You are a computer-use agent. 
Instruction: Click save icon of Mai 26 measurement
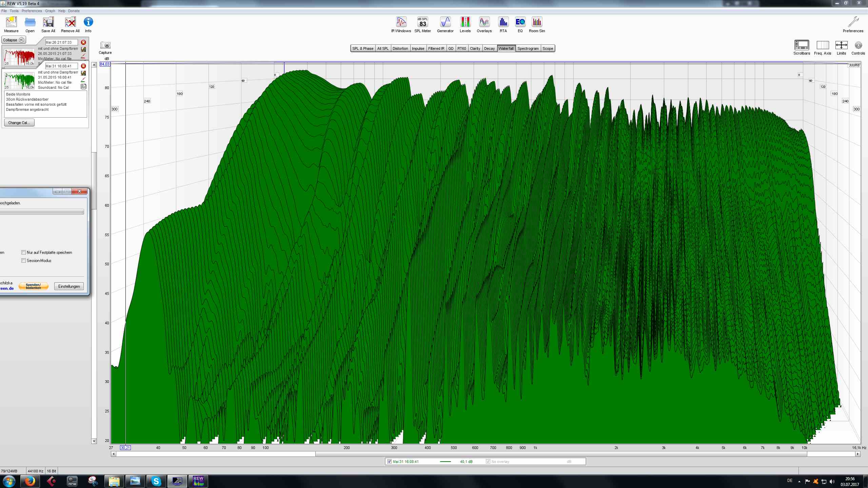(x=83, y=49)
